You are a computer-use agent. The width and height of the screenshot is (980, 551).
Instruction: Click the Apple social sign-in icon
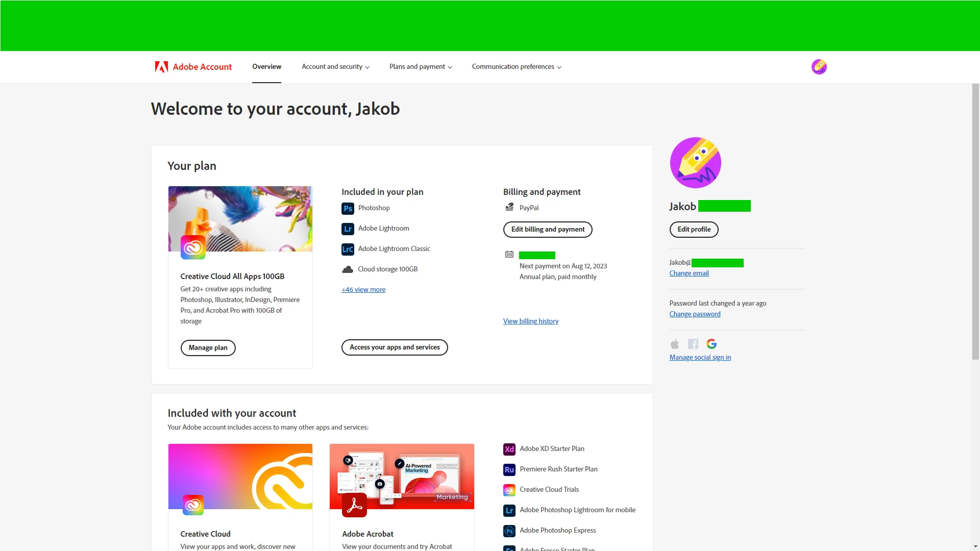pyautogui.click(x=674, y=344)
